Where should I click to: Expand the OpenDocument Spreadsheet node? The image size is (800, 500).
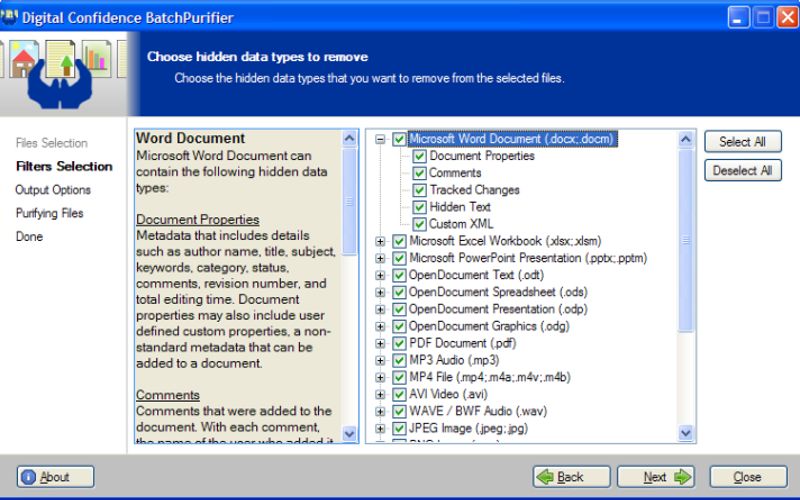click(x=380, y=292)
